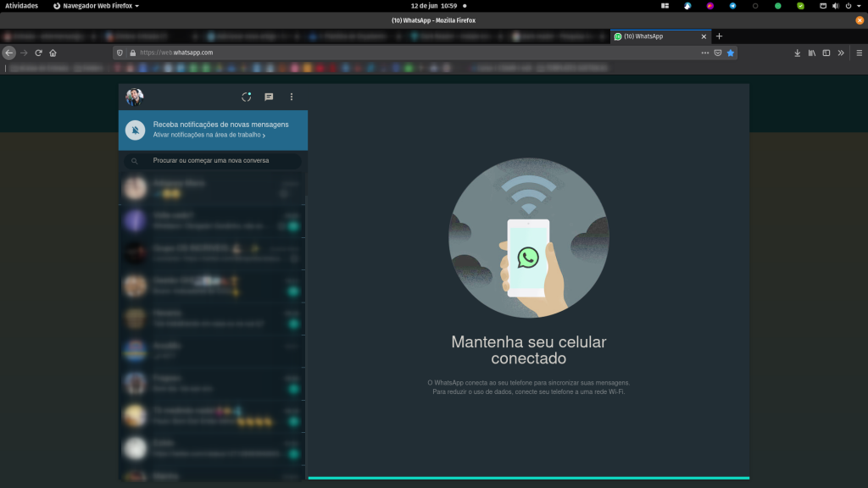Open the Firefox home page button
This screenshot has height=488, width=868.
pyautogui.click(x=53, y=53)
